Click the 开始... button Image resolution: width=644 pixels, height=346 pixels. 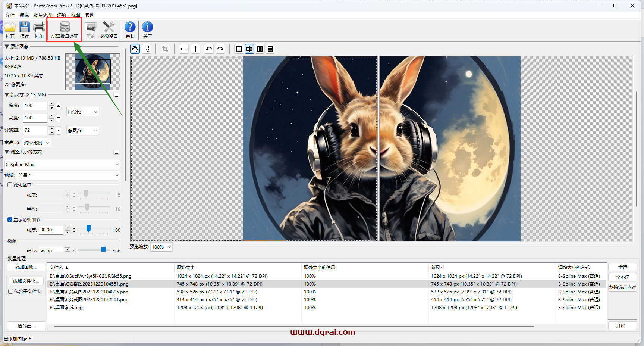(623, 326)
